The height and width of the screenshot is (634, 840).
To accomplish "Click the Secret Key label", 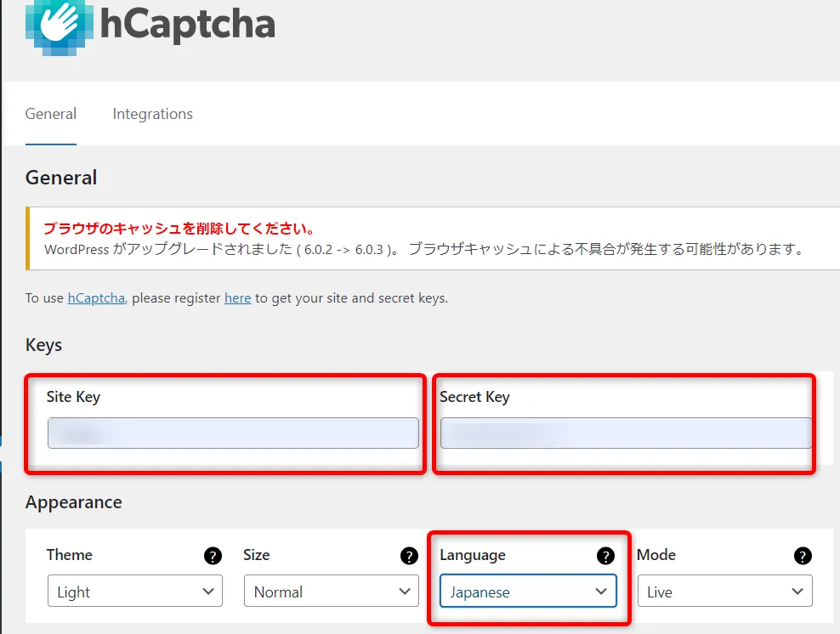I will (474, 397).
